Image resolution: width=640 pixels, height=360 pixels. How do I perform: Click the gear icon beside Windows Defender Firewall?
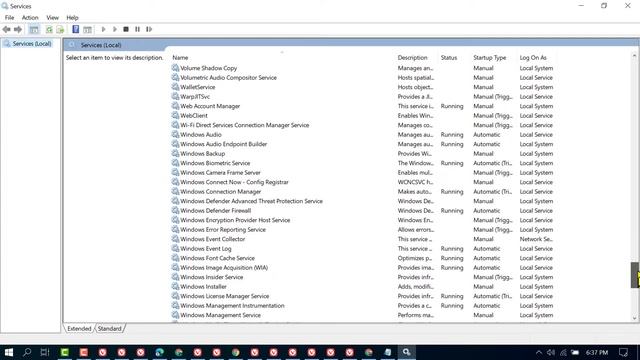click(x=175, y=211)
